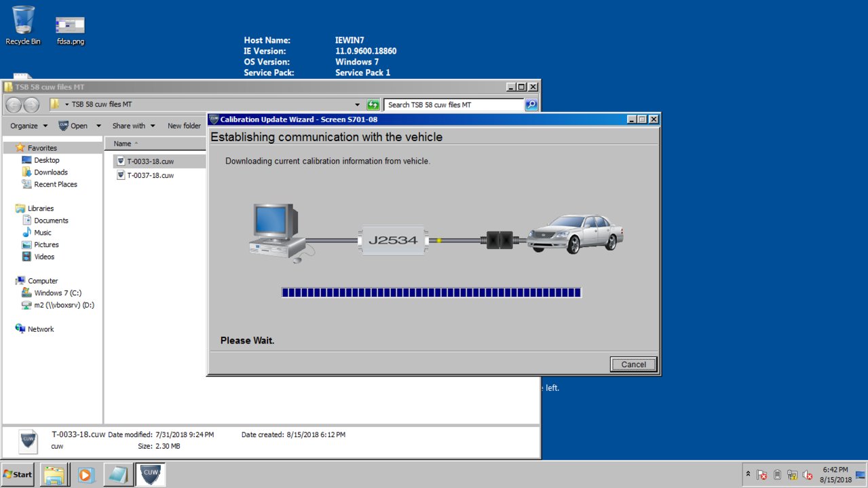Select Favorites in navigation pane

(x=42, y=148)
